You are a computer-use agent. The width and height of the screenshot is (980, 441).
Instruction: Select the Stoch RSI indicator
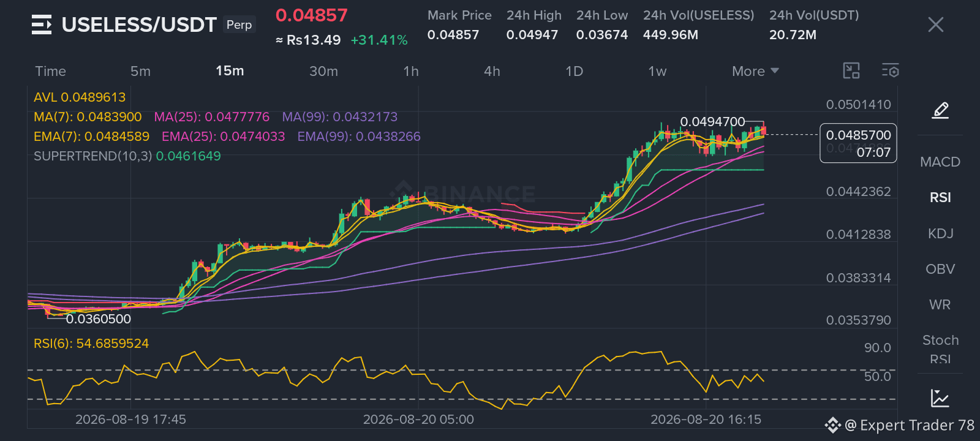click(x=940, y=349)
